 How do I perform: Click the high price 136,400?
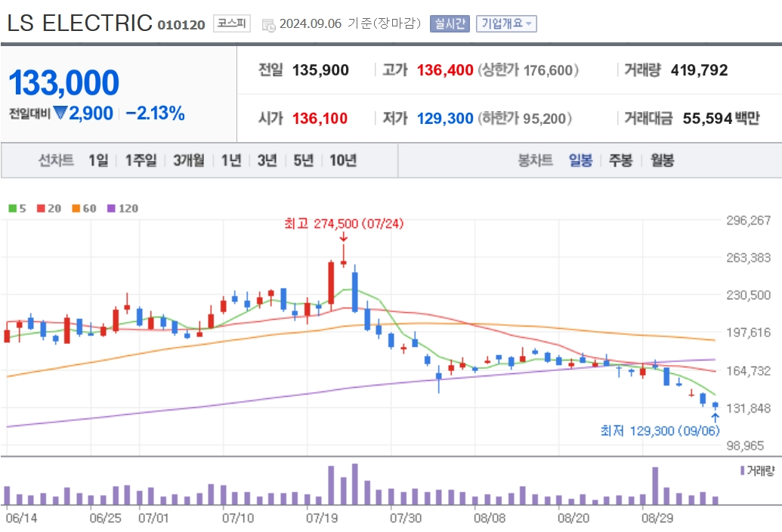tap(445, 70)
